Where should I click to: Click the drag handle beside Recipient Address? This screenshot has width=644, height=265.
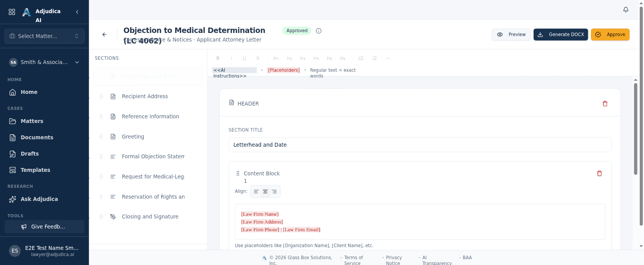point(101,97)
